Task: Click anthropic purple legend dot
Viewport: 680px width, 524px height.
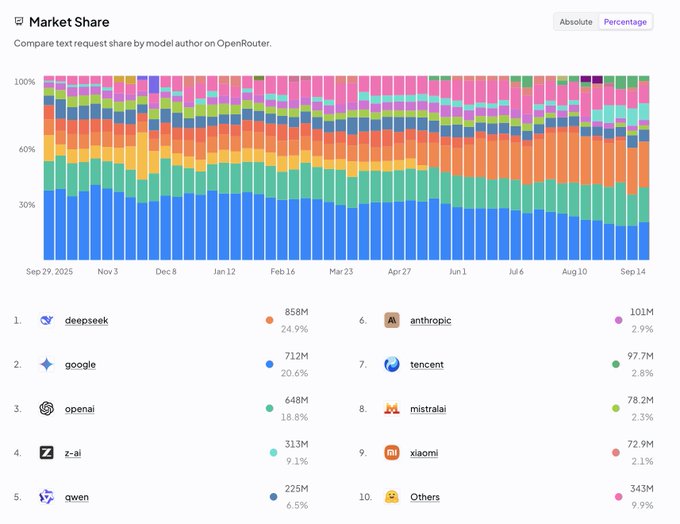Action: coord(618,320)
